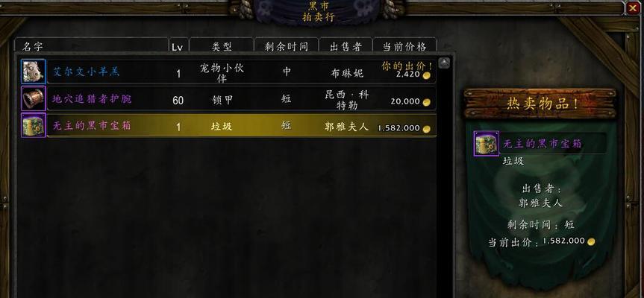Image resolution: width=644 pixels, height=298 pixels.
Task: Sort by 出售者 column header
Action: pos(346,45)
